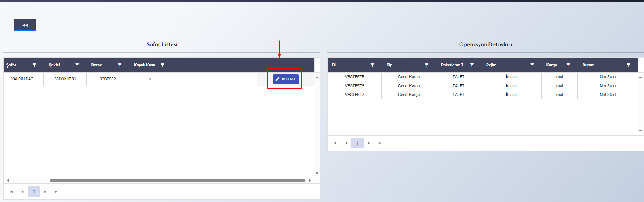The height and width of the screenshot is (202, 644).
Task: Jump to last page of Operasyon Detayları
Action: tap(379, 143)
